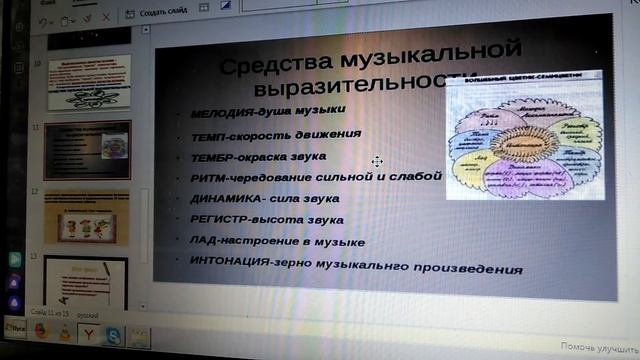640x360 pixels.
Task: Open Skype from the taskbar
Action: coord(113,336)
